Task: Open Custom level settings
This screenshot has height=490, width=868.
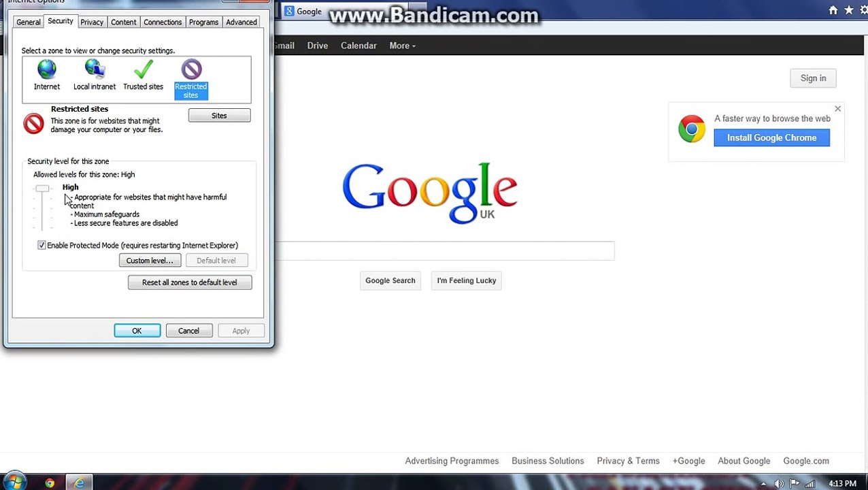Action: point(150,261)
